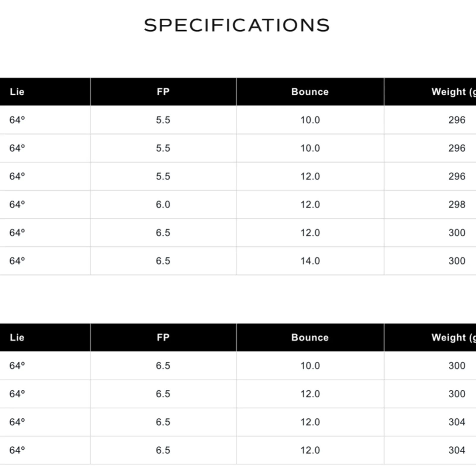Image resolution: width=476 pixels, height=476 pixels.
Task: Click the 296 weight cell beside 12.0 bounce
Action: (x=457, y=176)
